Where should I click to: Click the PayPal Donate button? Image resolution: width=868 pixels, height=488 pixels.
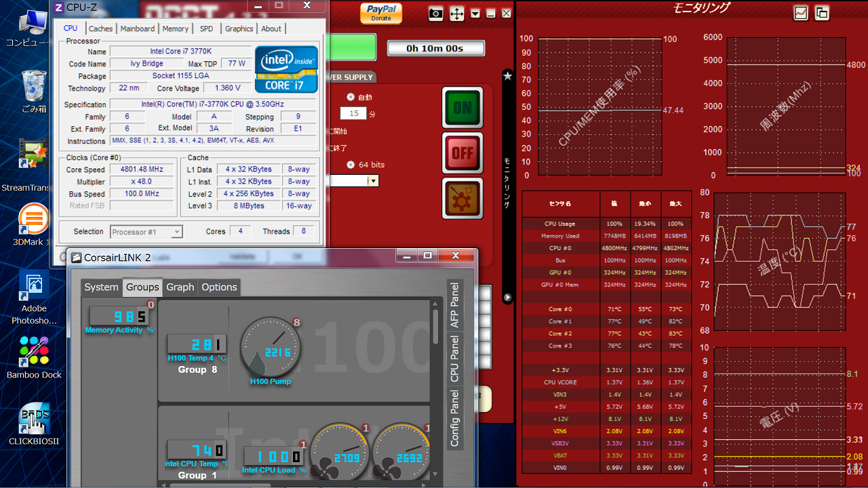point(380,13)
